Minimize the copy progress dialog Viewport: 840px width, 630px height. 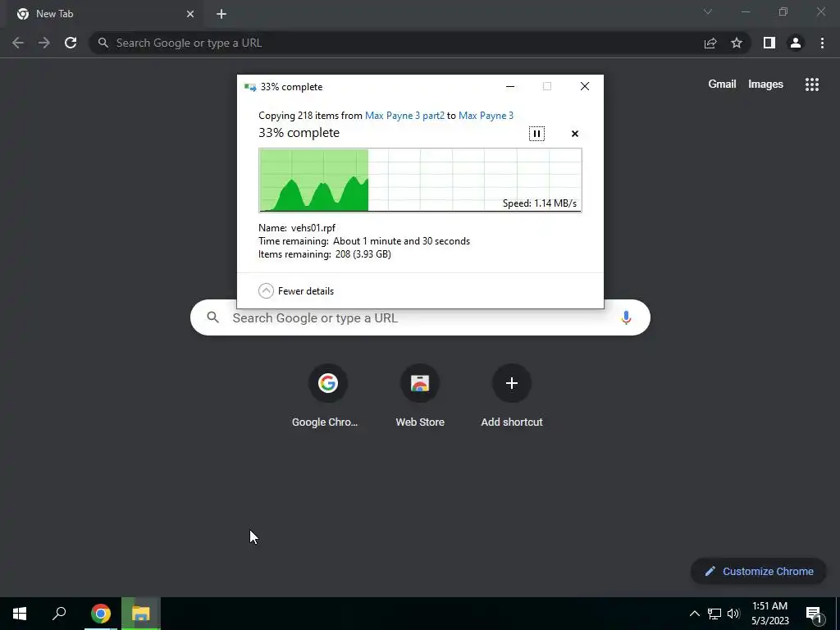510,86
